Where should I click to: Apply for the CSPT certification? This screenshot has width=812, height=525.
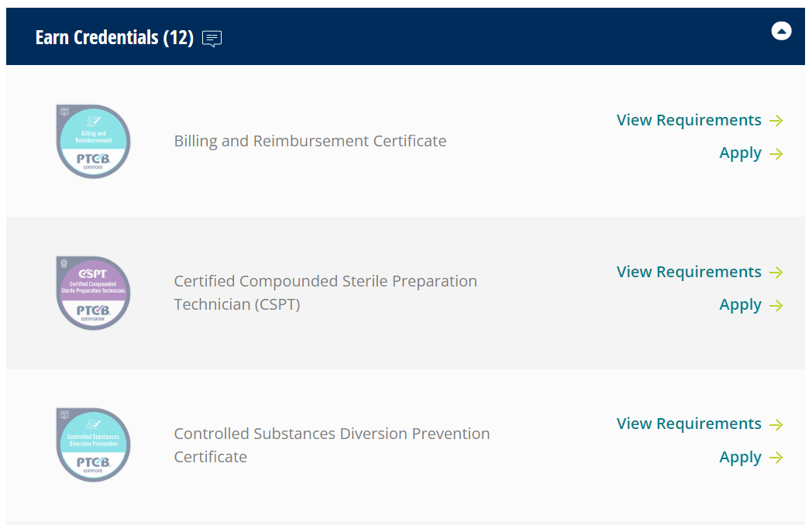click(x=740, y=305)
